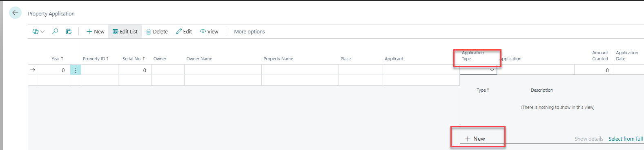The height and width of the screenshot is (150, 644).
Task: Expand the Application Type dropdown arrow
Action: pyautogui.click(x=492, y=70)
